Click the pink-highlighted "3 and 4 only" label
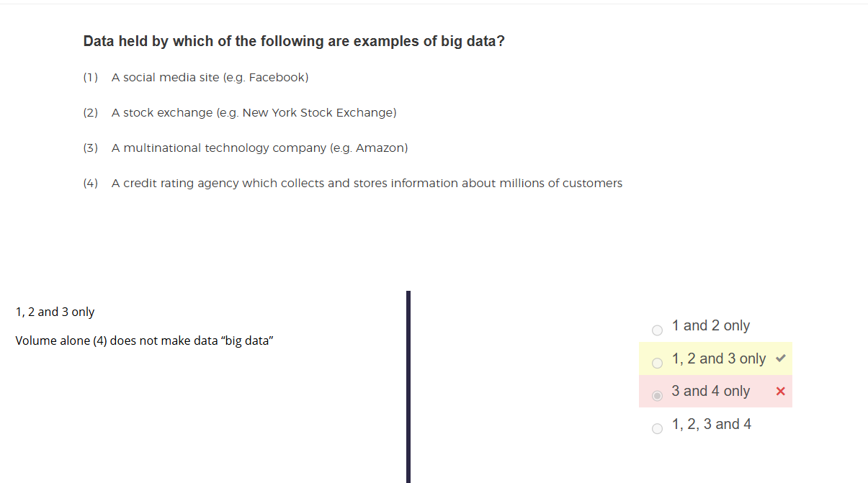The width and height of the screenshot is (868, 483). [x=710, y=391]
